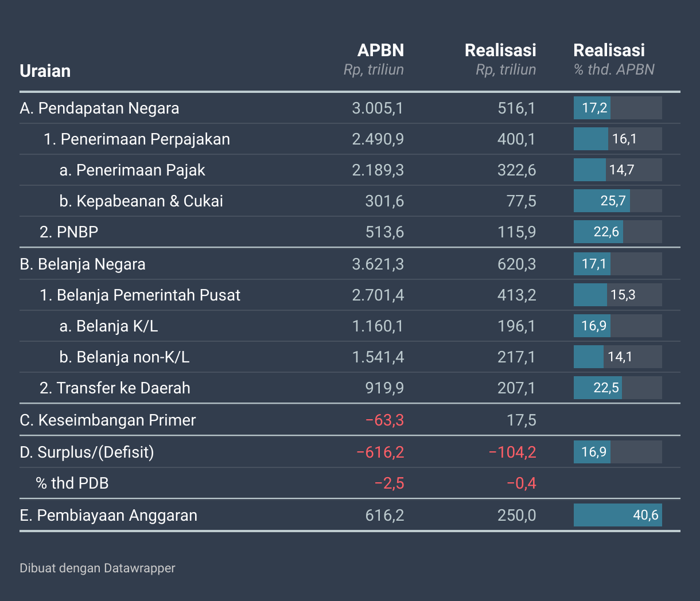Screen dimensions: 700x601
Task: Select the 'A. Pendapatan Negara' row label
Action: (x=99, y=108)
